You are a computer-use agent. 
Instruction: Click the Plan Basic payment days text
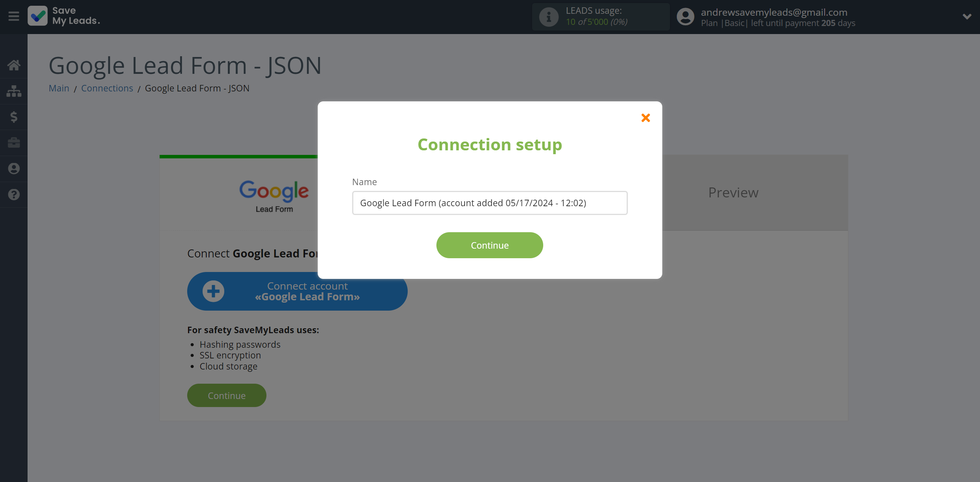coord(778,23)
